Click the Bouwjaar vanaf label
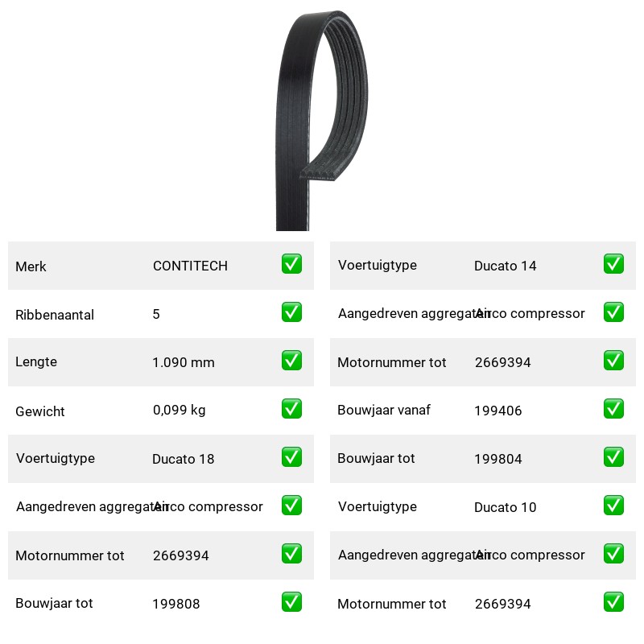The image size is (644, 644). click(x=384, y=410)
